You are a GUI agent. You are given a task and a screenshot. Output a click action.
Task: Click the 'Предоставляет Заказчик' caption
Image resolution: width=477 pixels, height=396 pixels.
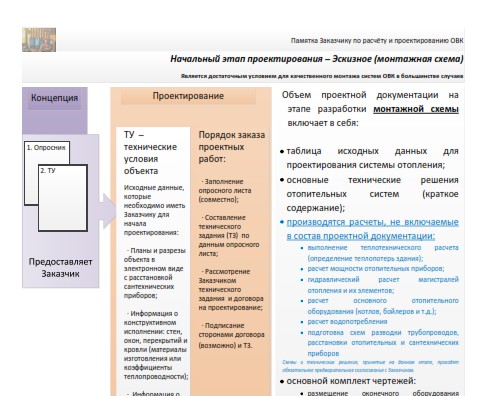click(60, 268)
